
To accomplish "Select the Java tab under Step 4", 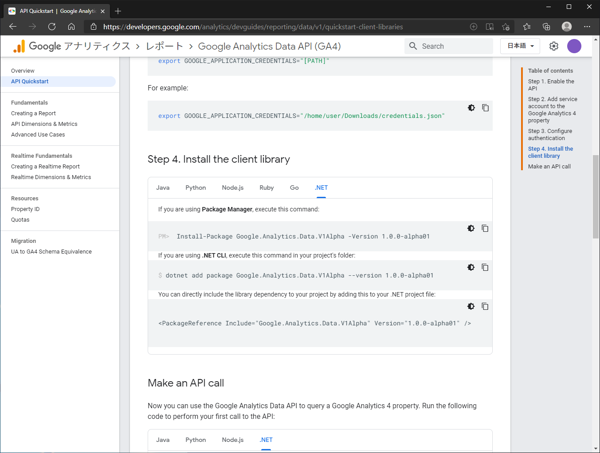I will click(163, 188).
